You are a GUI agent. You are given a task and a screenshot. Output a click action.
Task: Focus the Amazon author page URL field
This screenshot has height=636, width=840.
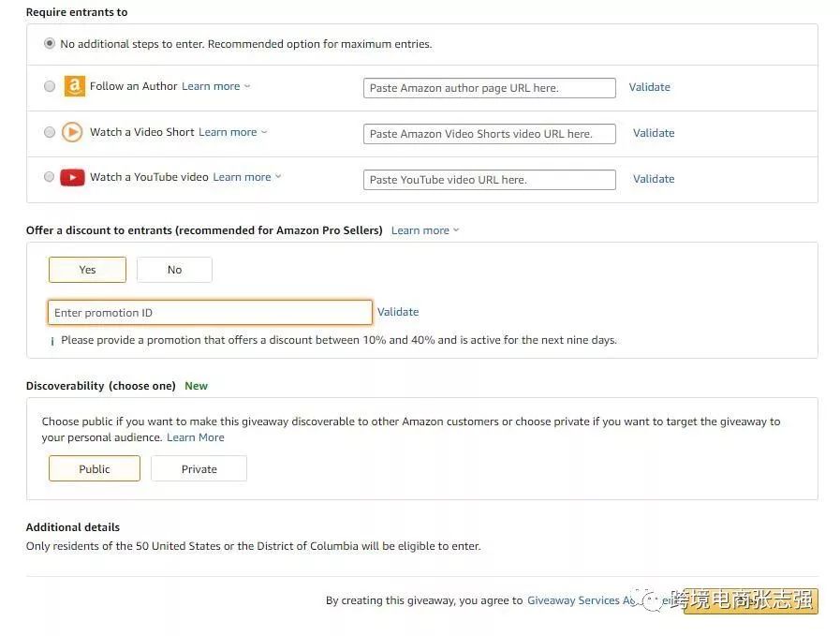click(x=489, y=88)
